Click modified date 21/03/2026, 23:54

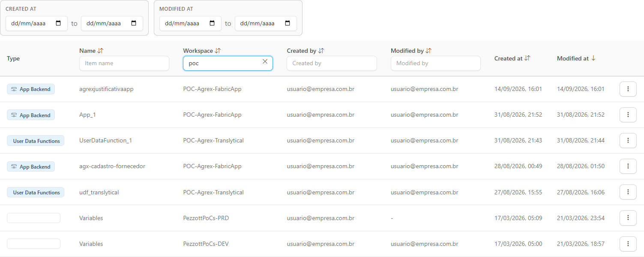pyautogui.click(x=581, y=218)
